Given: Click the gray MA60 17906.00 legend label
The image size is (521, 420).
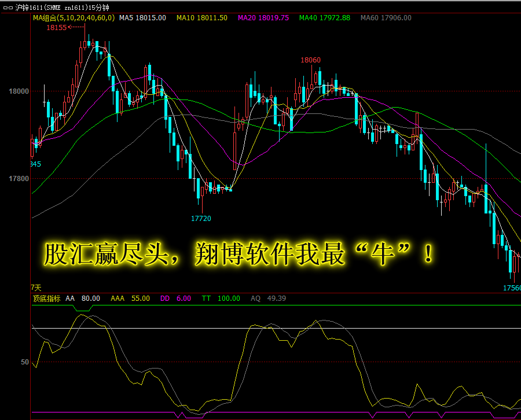Looking at the screenshot, I should coord(386,18).
